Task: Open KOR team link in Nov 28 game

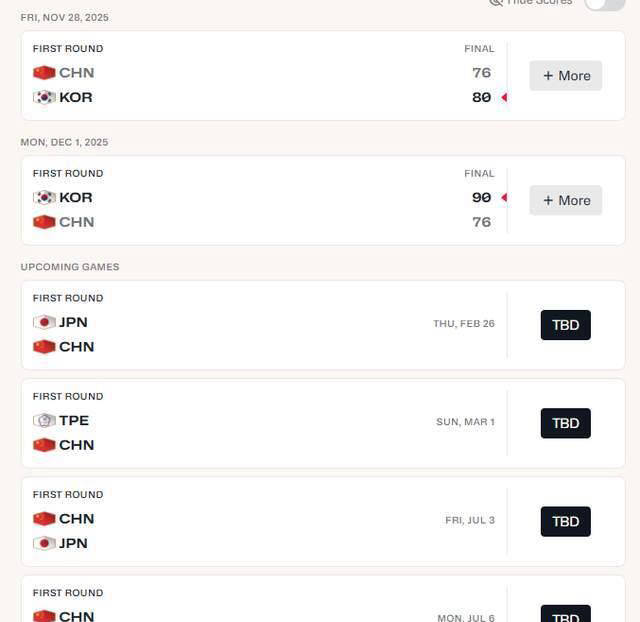Action: pyautogui.click(x=76, y=98)
